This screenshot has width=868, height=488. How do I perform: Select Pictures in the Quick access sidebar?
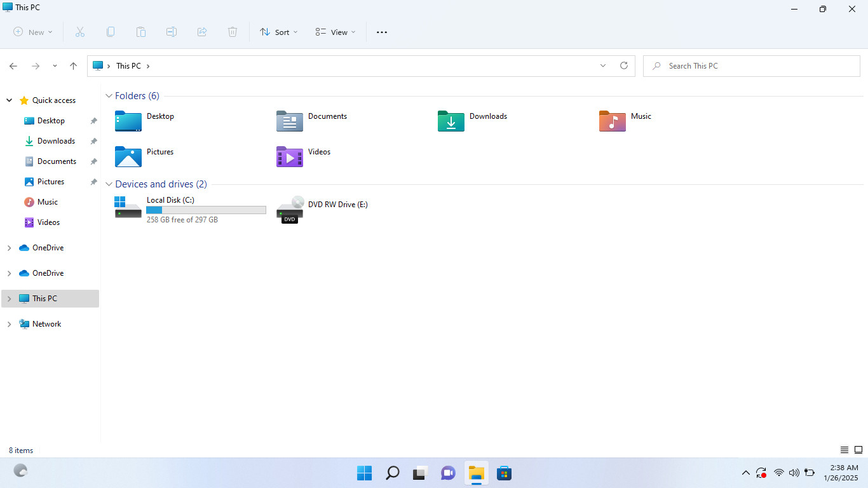[51, 182]
